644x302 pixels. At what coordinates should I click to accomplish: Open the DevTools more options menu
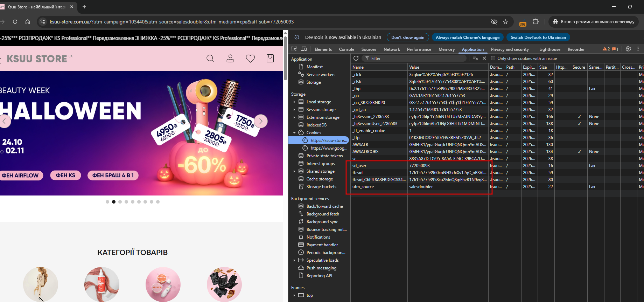coord(638,49)
